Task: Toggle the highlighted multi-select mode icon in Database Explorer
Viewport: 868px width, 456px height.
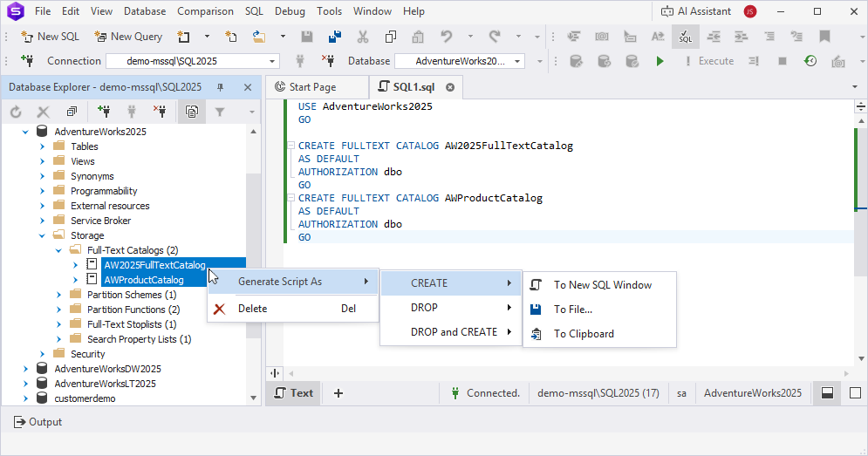Action: coord(192,112)
